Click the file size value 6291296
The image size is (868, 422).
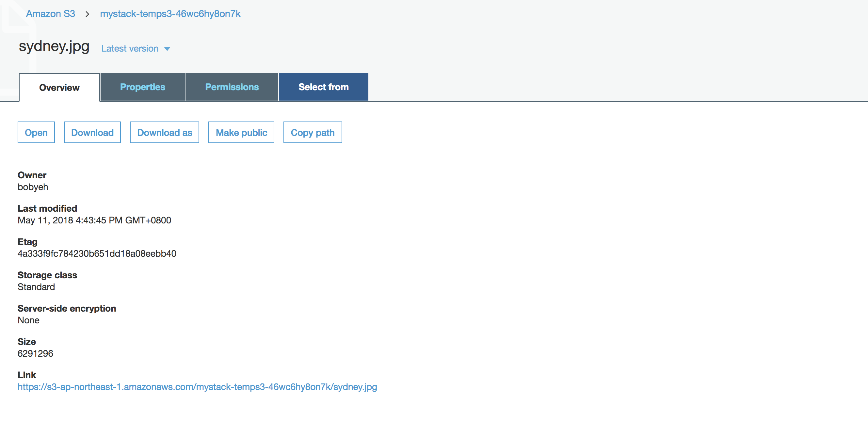35,353
